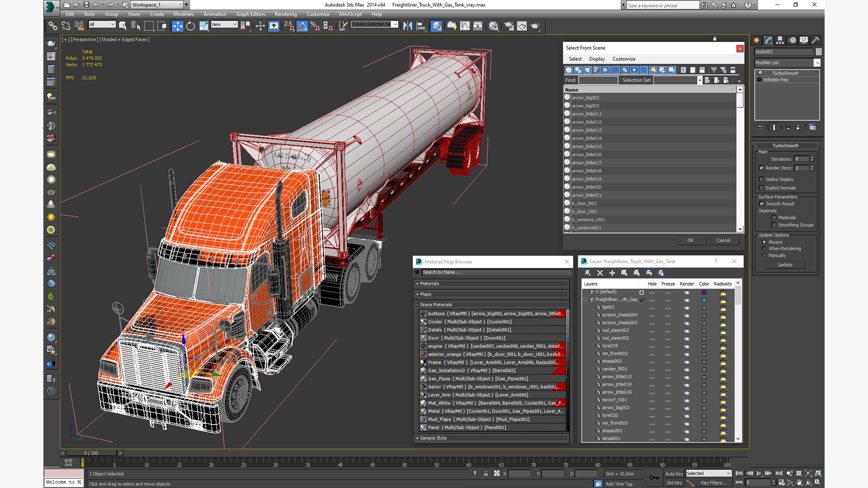Click the Align tool icon
Viewport: 868px width, 488px height.
coord(421,26)
